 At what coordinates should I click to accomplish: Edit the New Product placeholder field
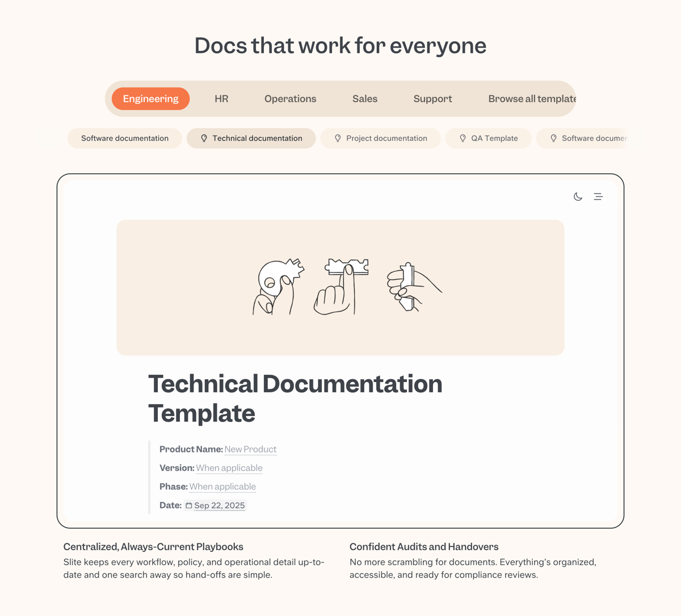pyautogui.click(x=250, y=449)
